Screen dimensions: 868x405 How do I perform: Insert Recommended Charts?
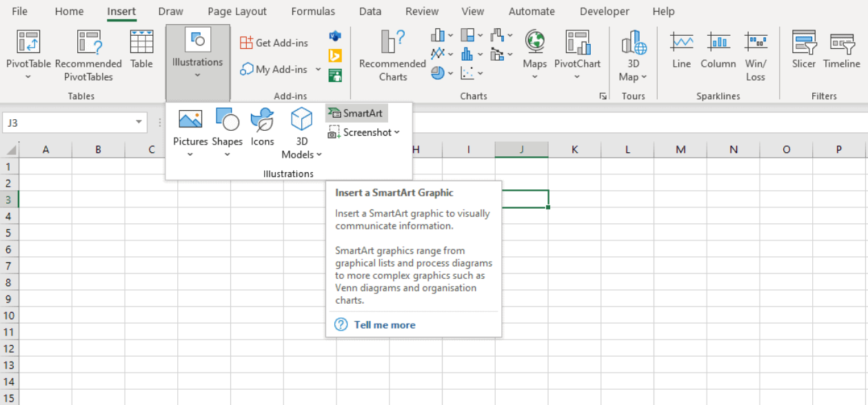pyautogui.click(x=390, y=55)
